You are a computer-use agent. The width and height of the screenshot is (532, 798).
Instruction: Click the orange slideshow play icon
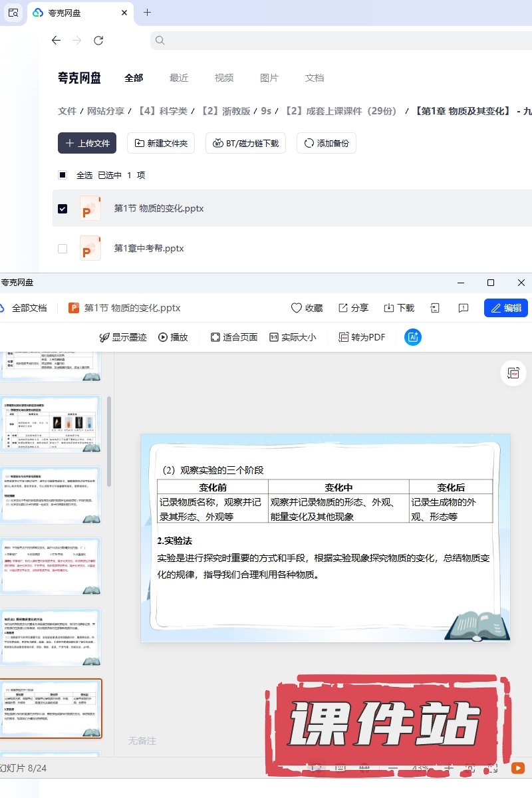pyautogui.click(x=517, y=767)
